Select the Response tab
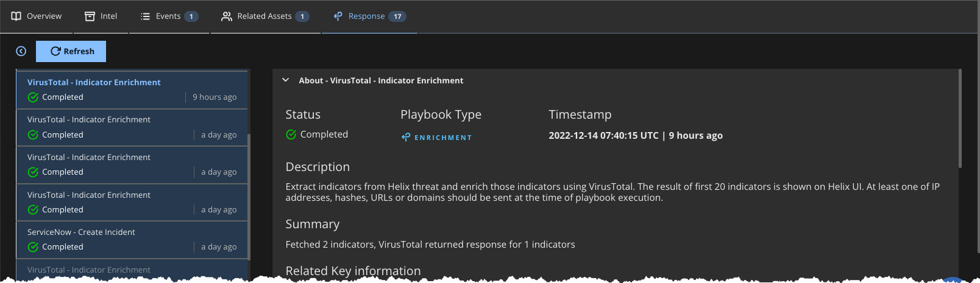Image resolution: width=980 pixels, height=283 pixels. coord(369,16)
